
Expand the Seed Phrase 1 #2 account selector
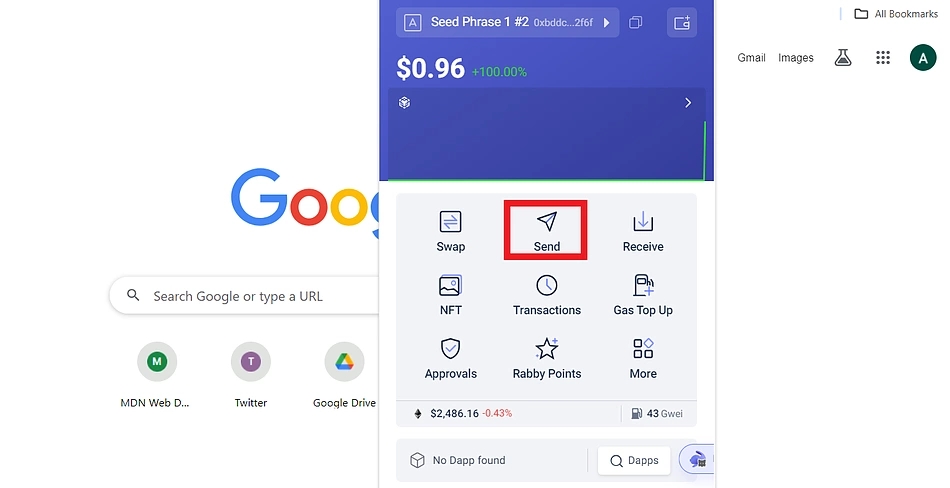pyautogui.click(x=508, y=22)
